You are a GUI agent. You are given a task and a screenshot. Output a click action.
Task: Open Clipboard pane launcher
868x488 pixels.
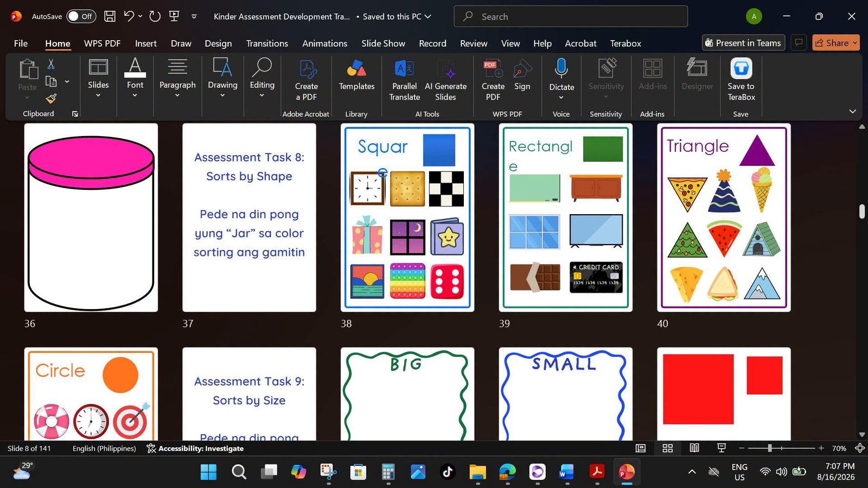pyautogui.click(x=75, y=114)
